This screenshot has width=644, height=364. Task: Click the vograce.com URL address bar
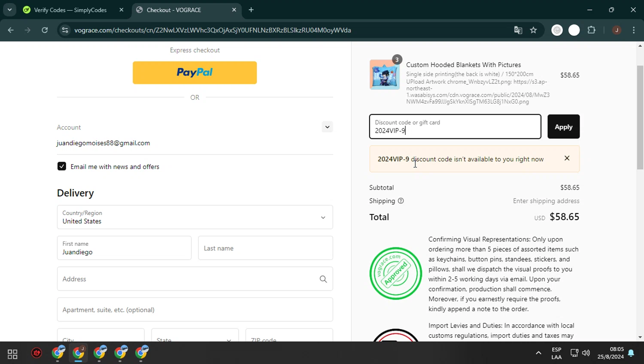(x=213, y=30)
